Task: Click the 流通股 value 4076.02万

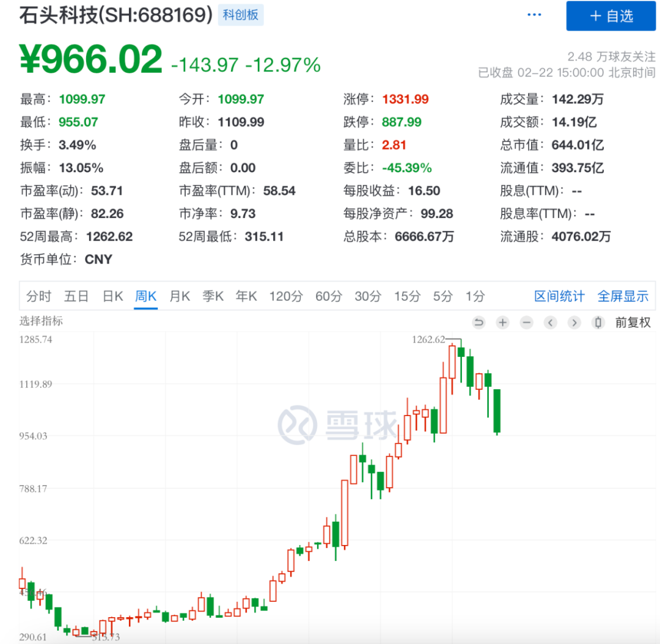Action: pos(581,236)
